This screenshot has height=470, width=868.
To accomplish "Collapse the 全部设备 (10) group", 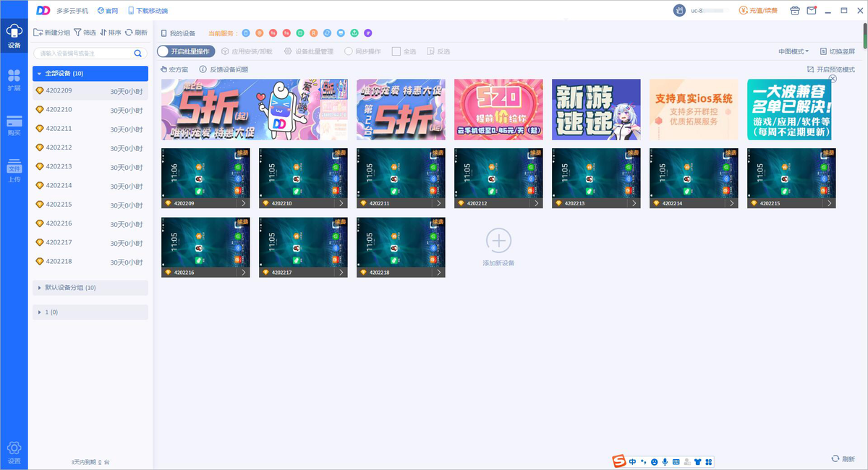I will coord(90,74).
